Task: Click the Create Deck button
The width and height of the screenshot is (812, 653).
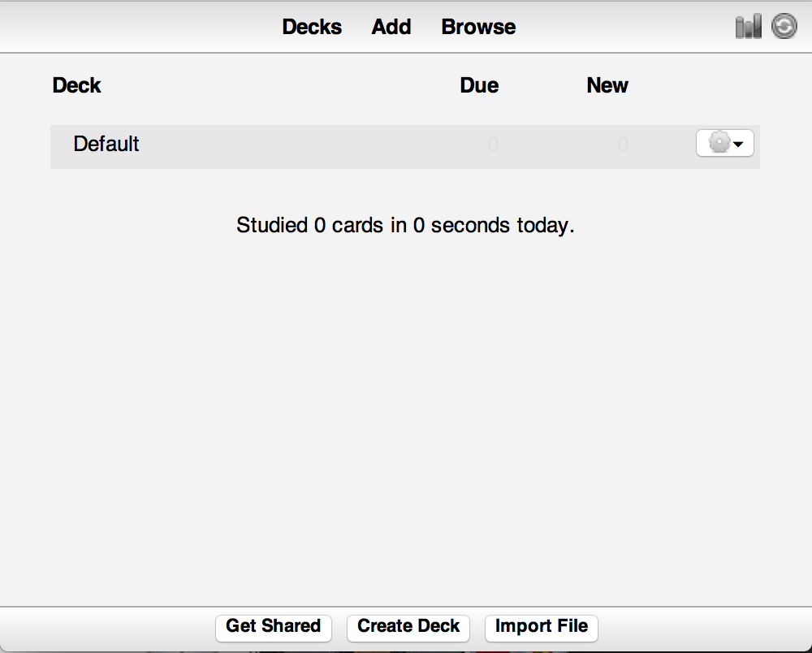Action: pyautogui.click(x=408, y=626)
